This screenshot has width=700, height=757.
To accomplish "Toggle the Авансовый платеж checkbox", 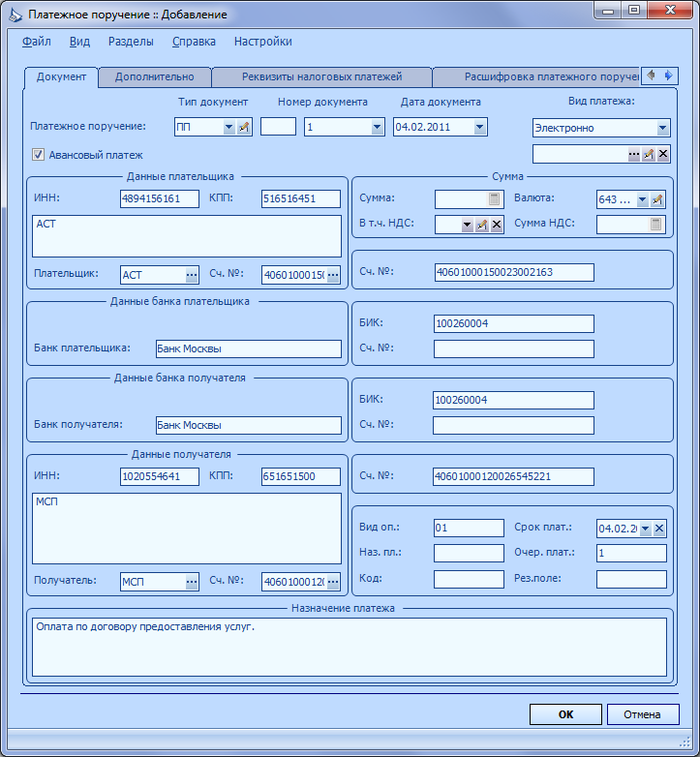I will 38,155.
